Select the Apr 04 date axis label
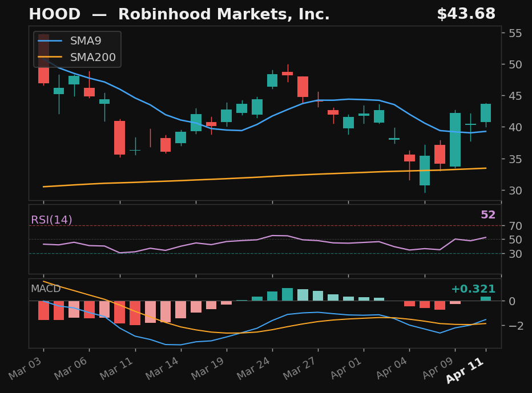This screenshot has width=532, height=393. click(392, 368)
